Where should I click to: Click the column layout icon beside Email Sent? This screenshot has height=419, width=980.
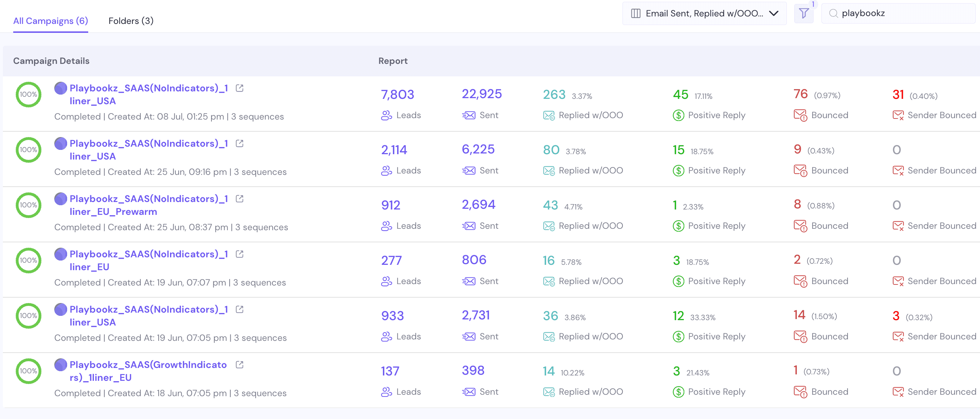[635, 13]
